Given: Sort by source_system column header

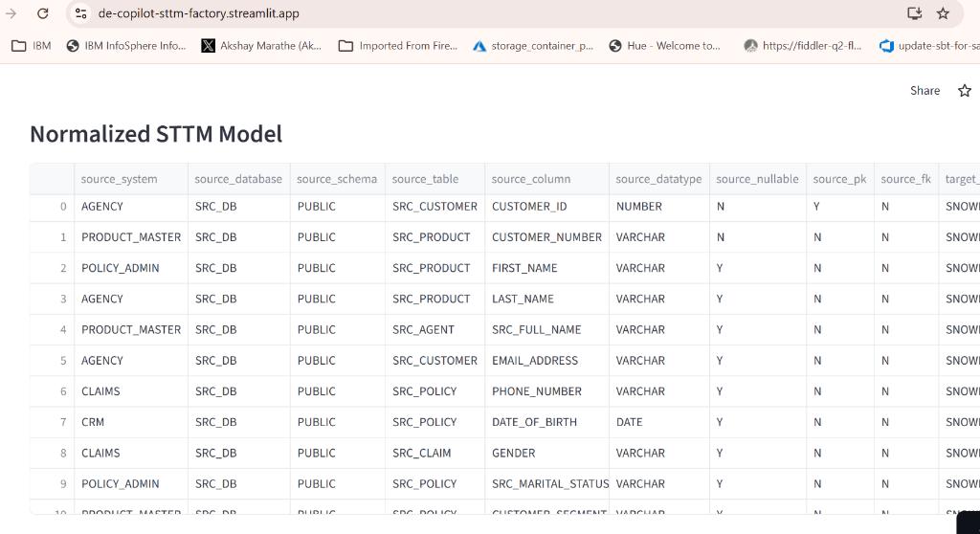Looking at the screenshot, I should [x=130, y=179].
